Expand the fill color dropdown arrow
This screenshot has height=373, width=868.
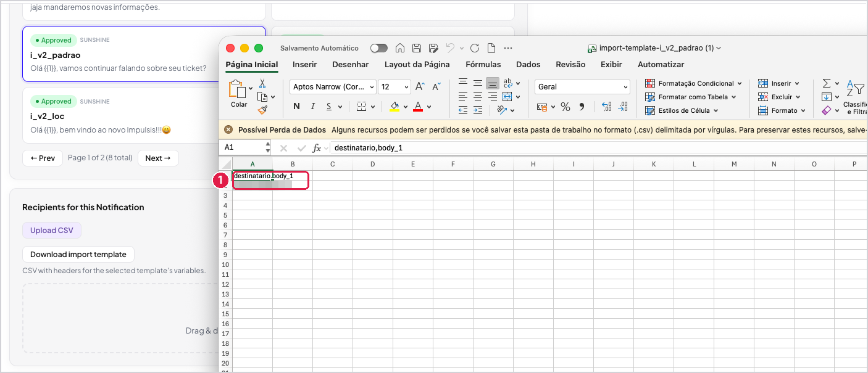pos(405,107)
